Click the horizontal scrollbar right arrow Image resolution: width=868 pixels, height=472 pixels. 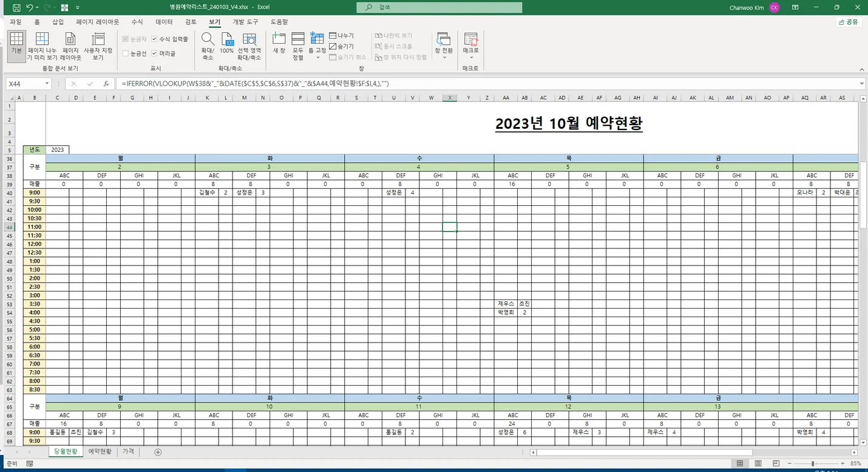pos(855,453)
